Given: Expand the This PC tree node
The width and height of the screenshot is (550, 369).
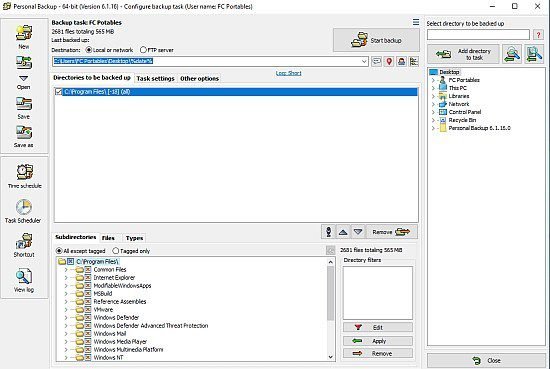Looking at the screenshot, I should [x=433, y=88].
